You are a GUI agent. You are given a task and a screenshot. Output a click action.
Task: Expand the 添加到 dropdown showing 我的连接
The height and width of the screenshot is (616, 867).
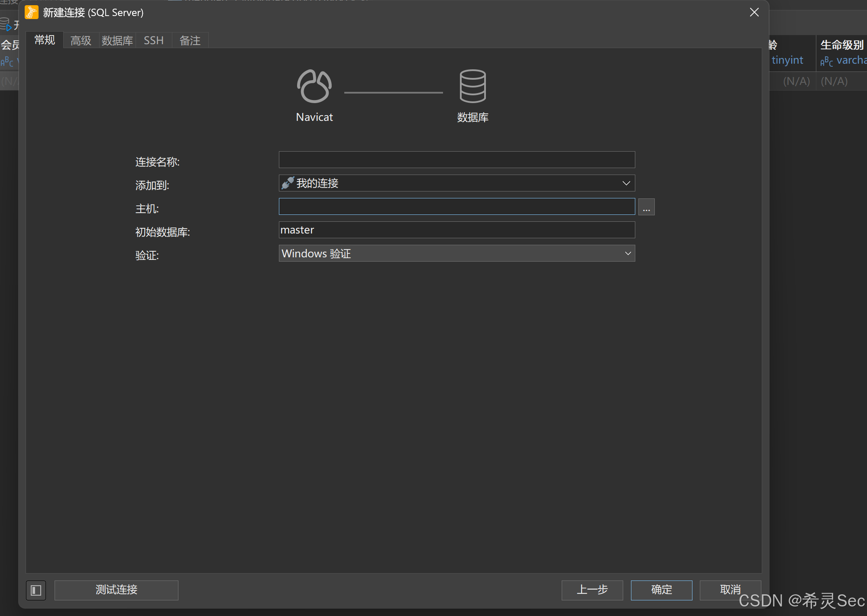click(x=457, y=183)
